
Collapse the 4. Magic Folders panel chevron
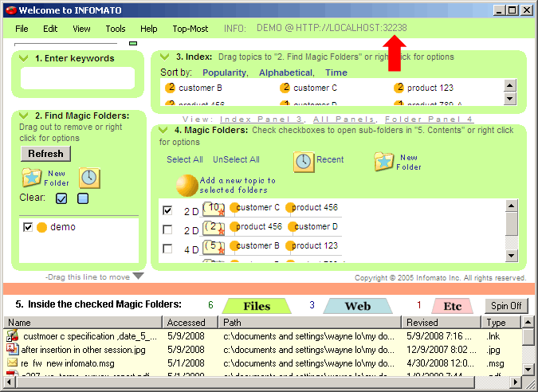point(163,130)
